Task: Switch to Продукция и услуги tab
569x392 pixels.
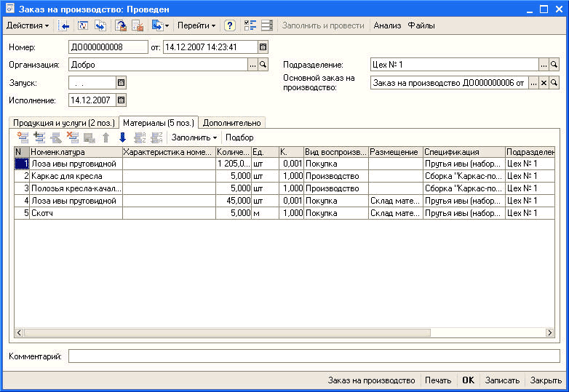Action: [x=63, y=122]
